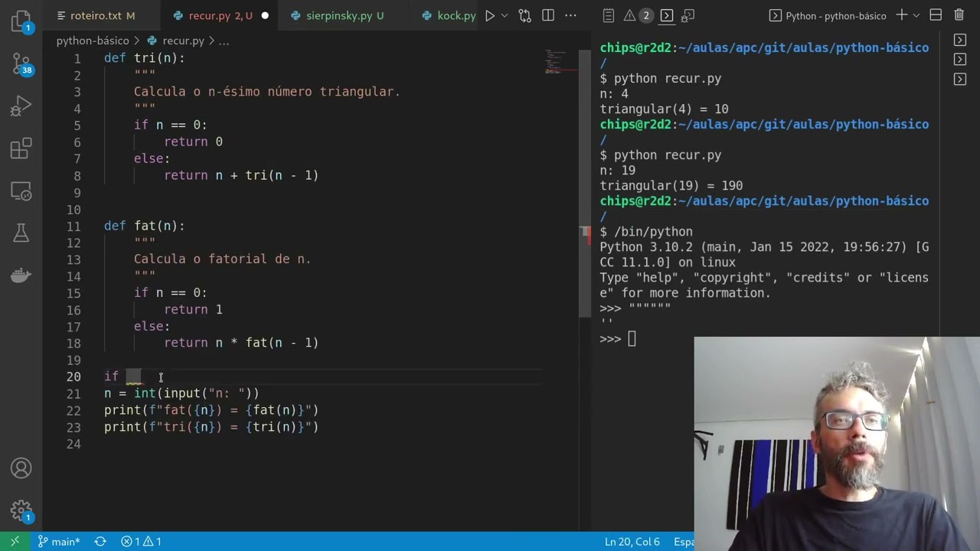This screenshot has height=551, width=980.
Task: Open the Extensions view
Action: (x=21, y=148)
